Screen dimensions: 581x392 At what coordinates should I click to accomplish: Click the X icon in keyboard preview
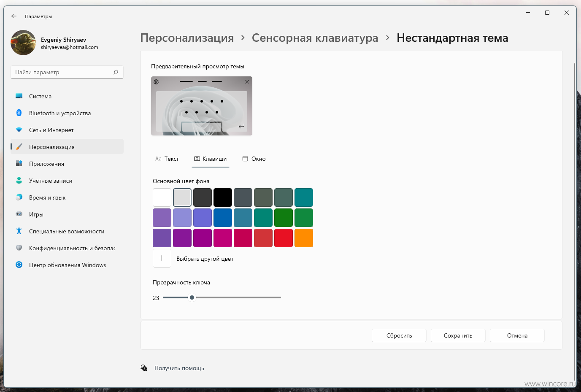pos(247,81)
